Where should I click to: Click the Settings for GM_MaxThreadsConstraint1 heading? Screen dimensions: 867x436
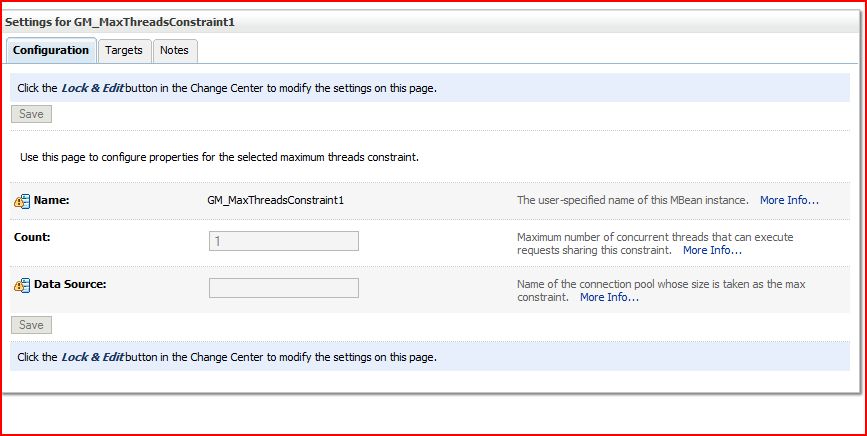pos(127,21)
